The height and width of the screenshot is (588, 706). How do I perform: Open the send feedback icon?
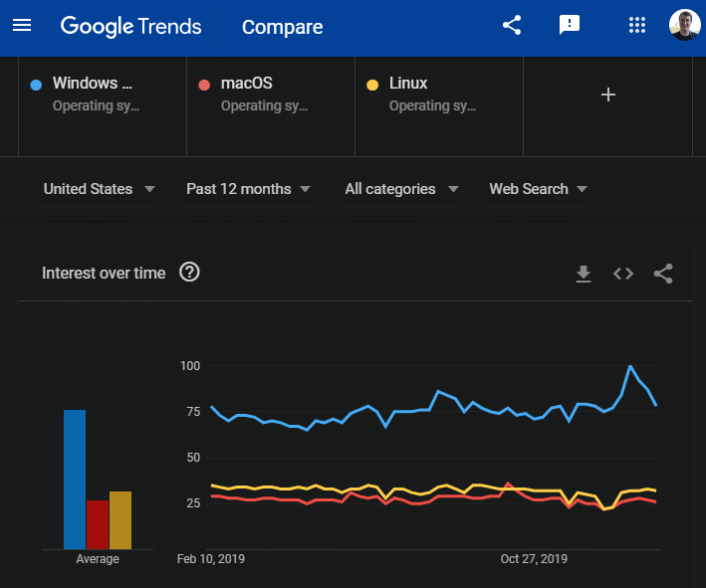[570, 25]
